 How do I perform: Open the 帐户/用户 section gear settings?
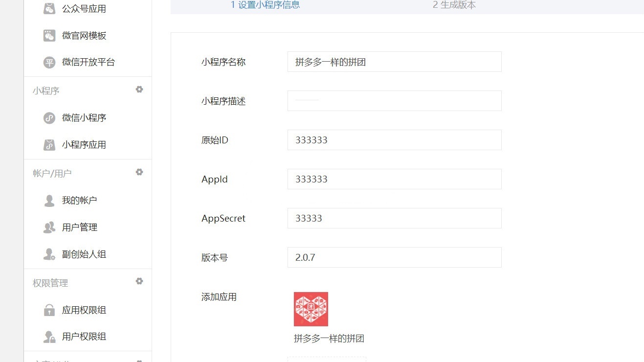coord(139,172)
